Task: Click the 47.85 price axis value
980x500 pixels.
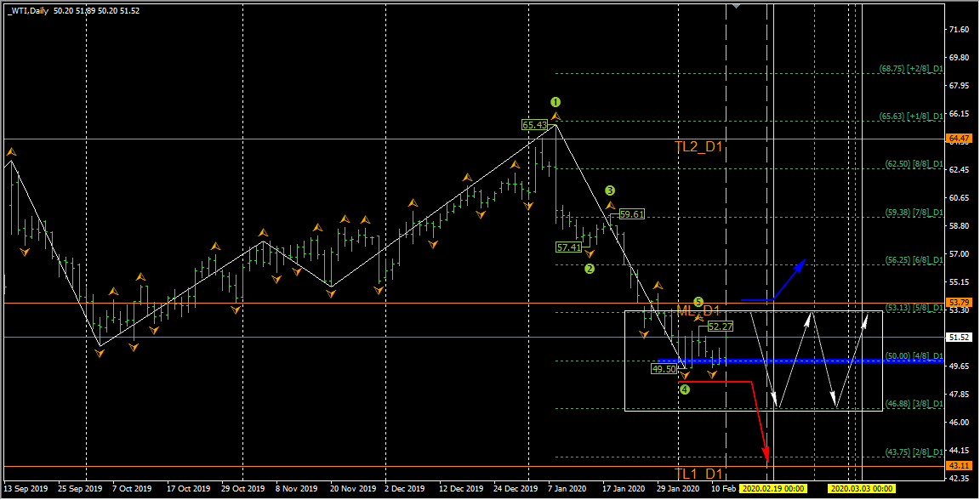Action: (x=959, y=395)
